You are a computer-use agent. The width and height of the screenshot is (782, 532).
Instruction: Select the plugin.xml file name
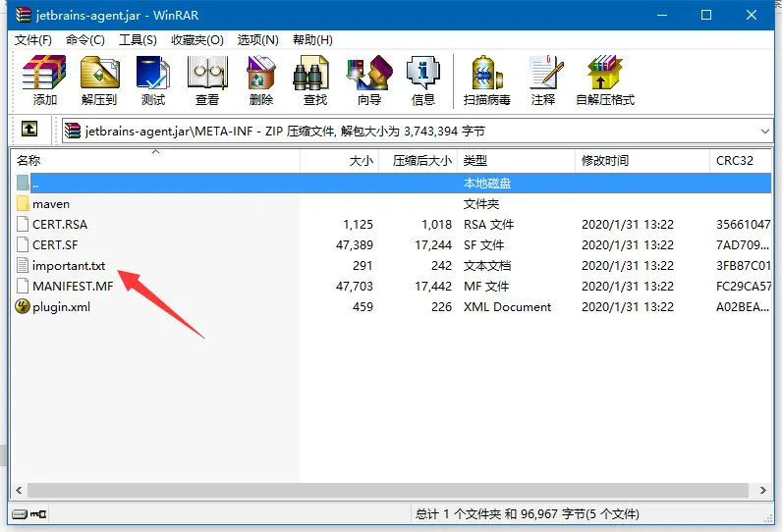61,306
